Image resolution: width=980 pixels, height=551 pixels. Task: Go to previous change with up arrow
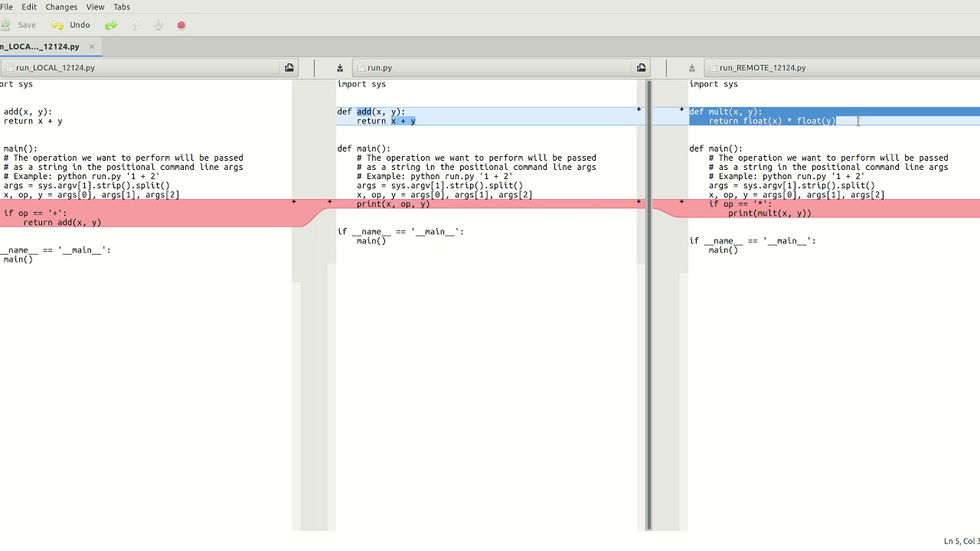[x=136, y=25]
